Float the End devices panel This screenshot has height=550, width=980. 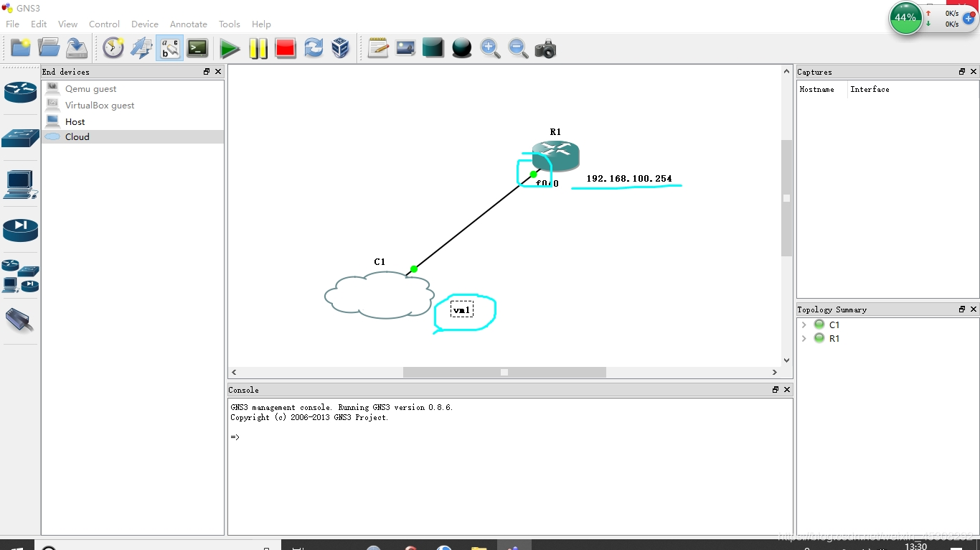coord(207,72)
